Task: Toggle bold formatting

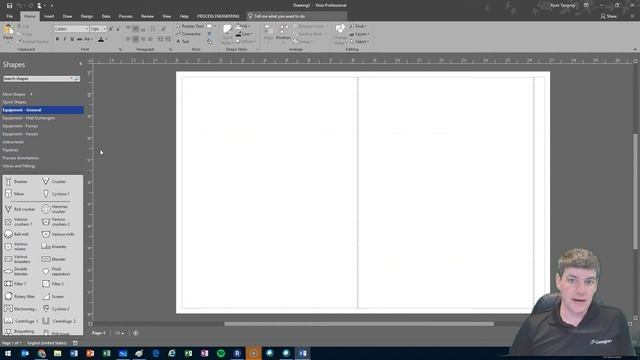Action: 57,39
